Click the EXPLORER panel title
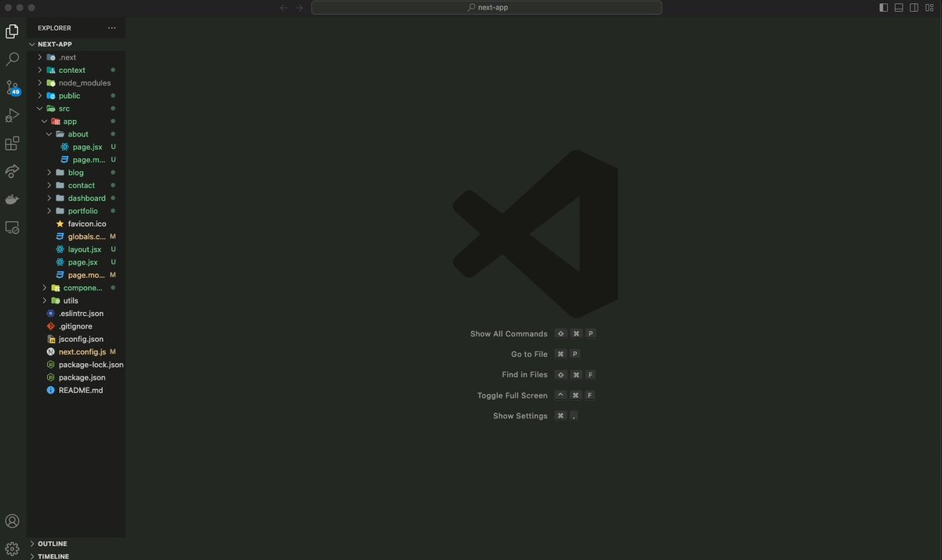The width and height of the screenshot is (942, 560). (54, 28)
